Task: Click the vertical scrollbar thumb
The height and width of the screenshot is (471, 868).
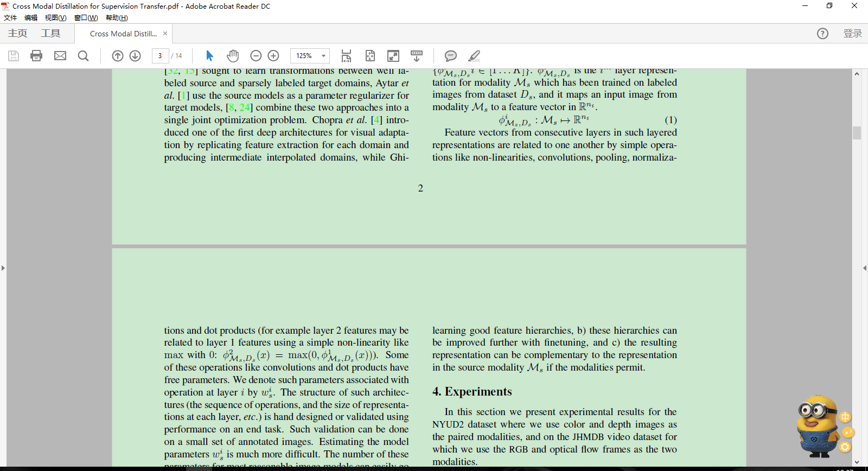Action: pos(857,133)
